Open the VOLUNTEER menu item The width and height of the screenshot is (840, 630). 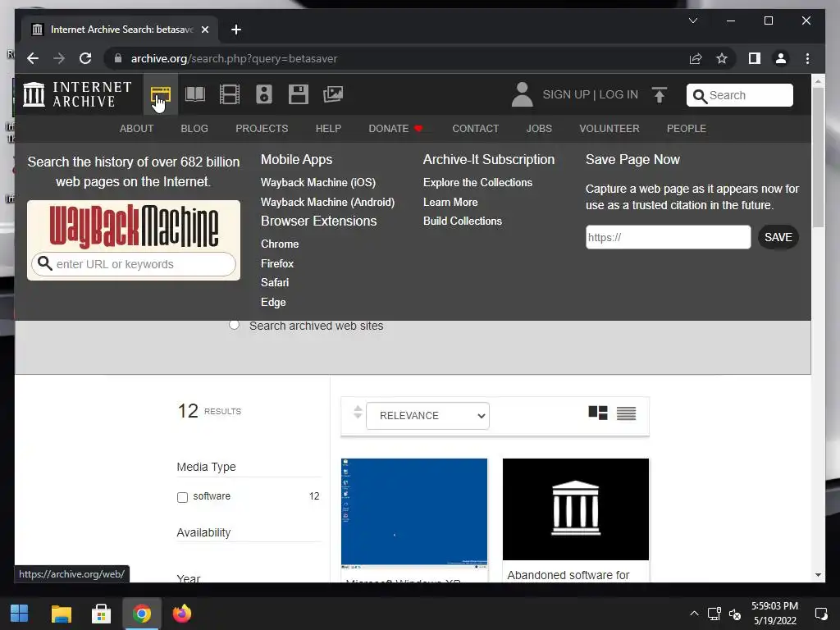[x=609, y=129]
